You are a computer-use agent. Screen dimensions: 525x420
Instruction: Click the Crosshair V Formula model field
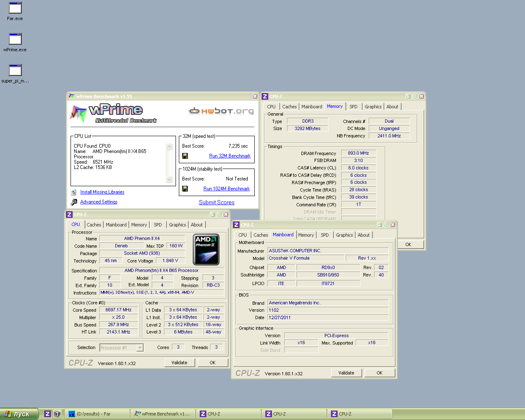306,258
